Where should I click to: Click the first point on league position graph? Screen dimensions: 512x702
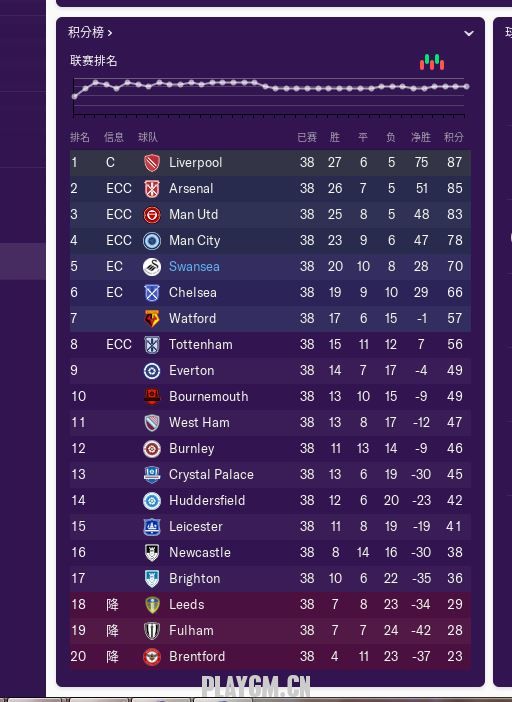[x=74, y=96]
